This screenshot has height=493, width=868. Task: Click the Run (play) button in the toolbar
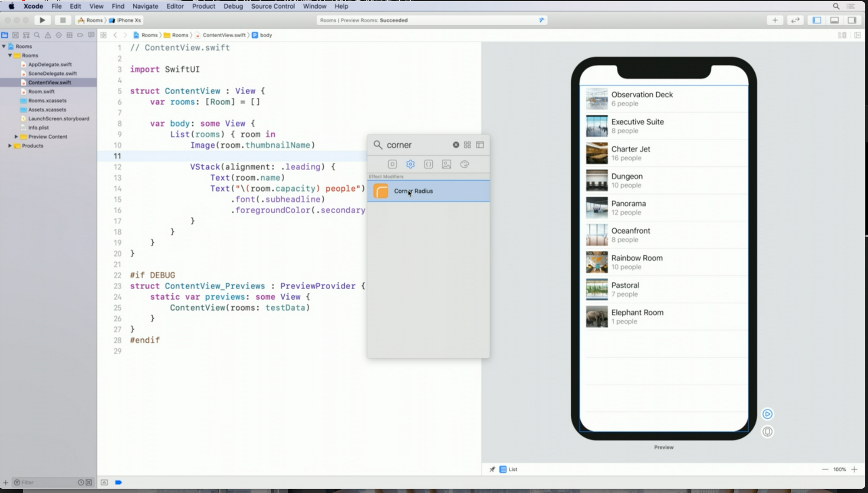(x=42, y=20)
